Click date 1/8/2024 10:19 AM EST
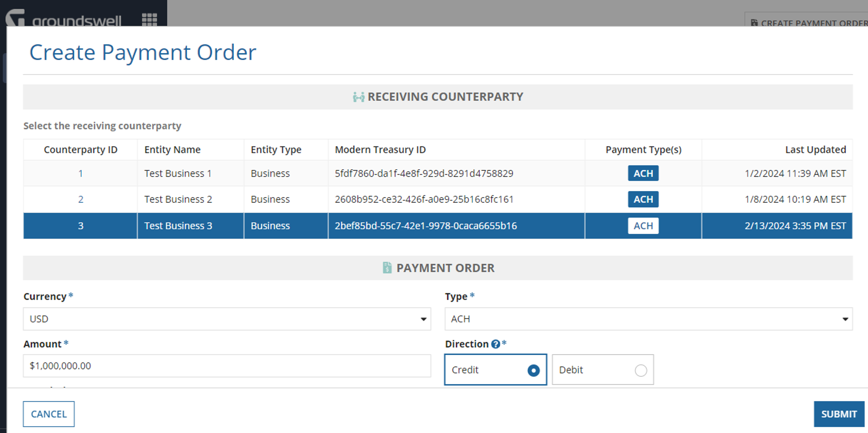Viewport: 868px width, 433px height. coord(795,199)
